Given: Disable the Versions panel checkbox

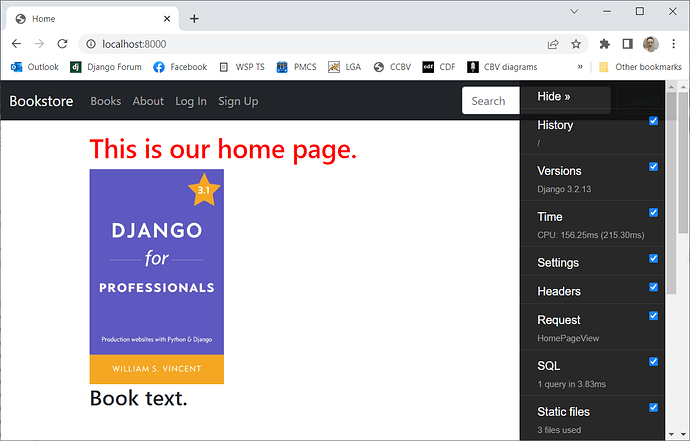Looking at the screenshot, I should (x=653, y=166).
